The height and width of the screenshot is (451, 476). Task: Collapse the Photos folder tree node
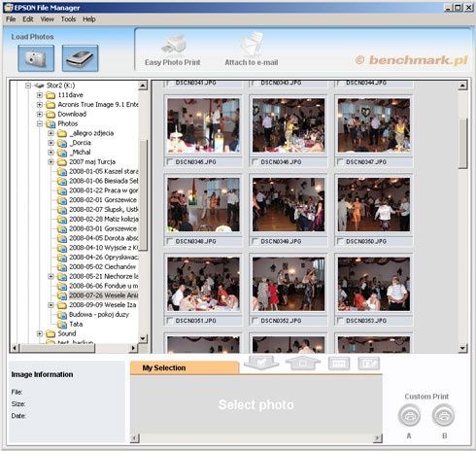point(40,123)
